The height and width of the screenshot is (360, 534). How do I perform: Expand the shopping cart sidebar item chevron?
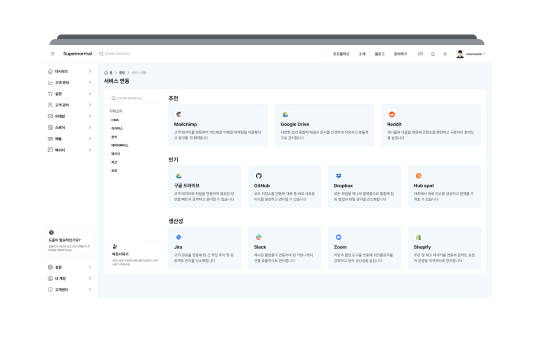click(90, 94)
